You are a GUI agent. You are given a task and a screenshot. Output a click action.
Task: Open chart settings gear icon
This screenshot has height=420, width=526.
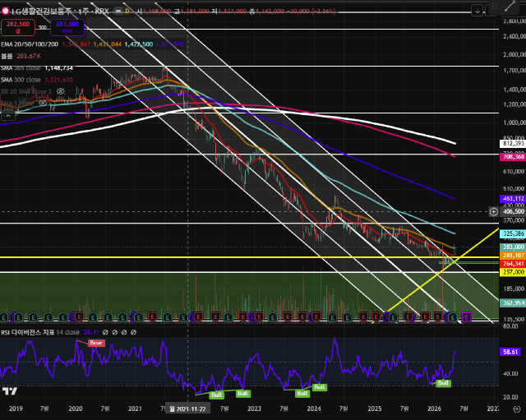click(517, 409)
